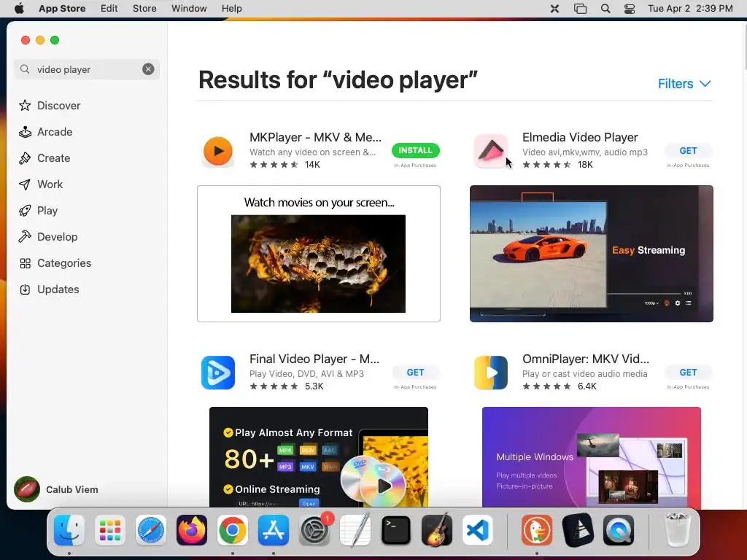Open Control Center in the menu bar
This screenshot has height=560, width=747.
(x=630, y=9)
